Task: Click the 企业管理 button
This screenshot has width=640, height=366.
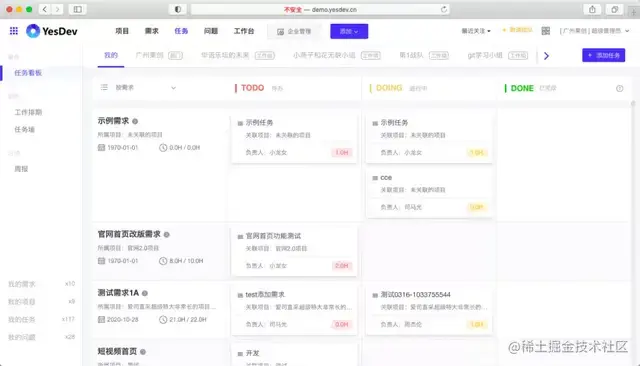Action: [294, 31]
